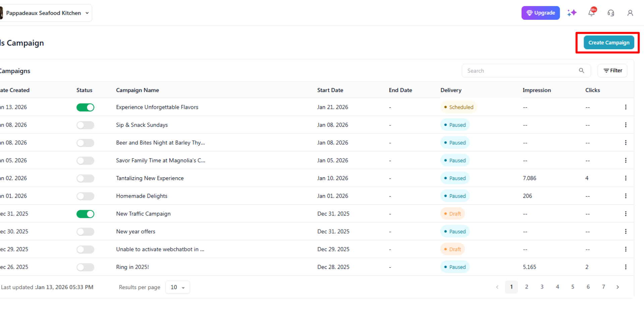Image resolution: width=644 pixels, height=319 pixels.
Task: Open three-dot menu for Homemade Delights
Action: point(626,196)
